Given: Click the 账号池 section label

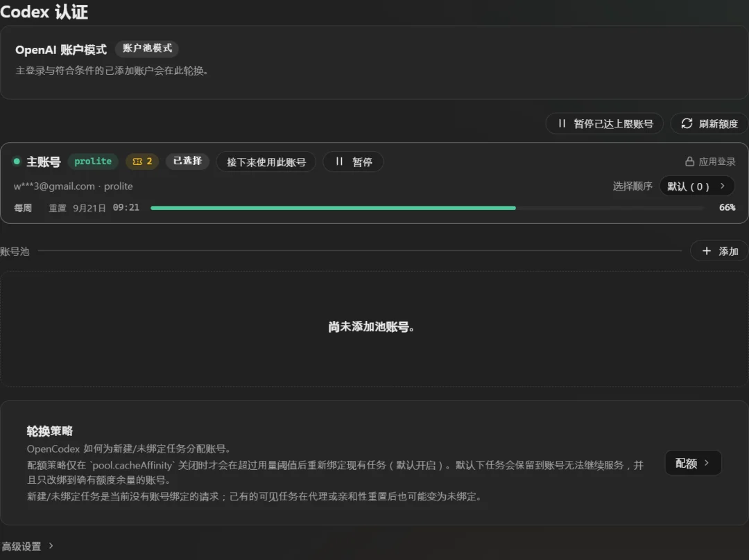Looking at the screenshot, I should (15, 251).
